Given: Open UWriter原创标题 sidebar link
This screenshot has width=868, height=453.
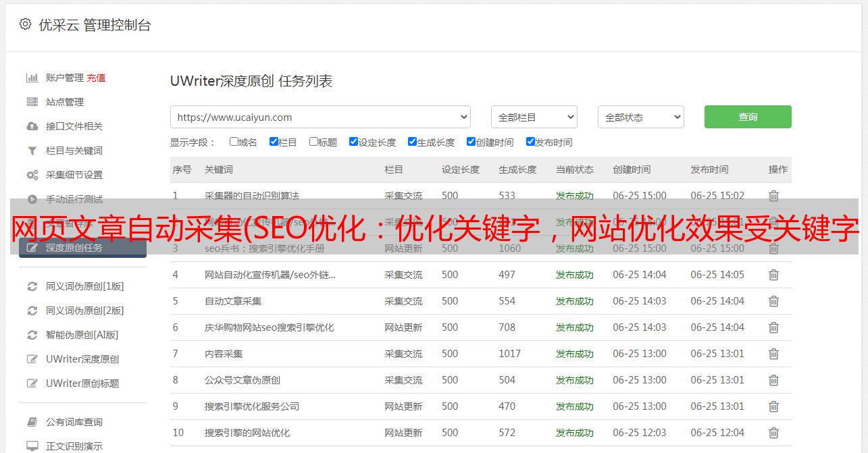Looking at the screenshot, I should 82,383.
